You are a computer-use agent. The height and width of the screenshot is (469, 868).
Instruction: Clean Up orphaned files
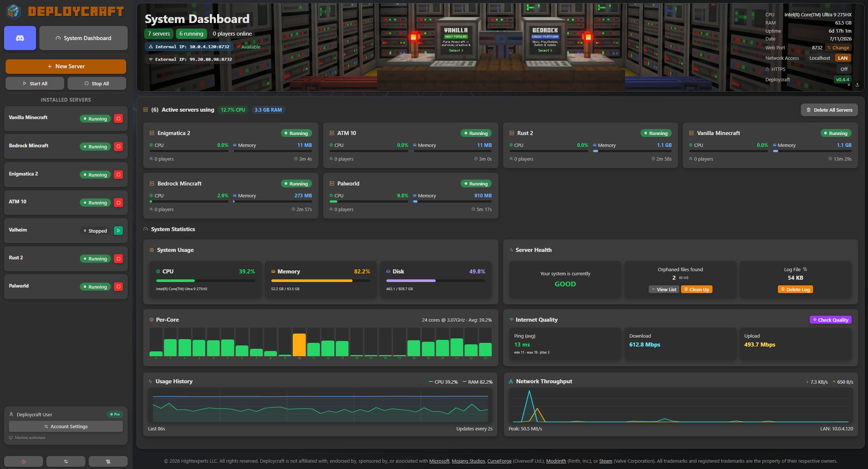[x=697, y=289]
